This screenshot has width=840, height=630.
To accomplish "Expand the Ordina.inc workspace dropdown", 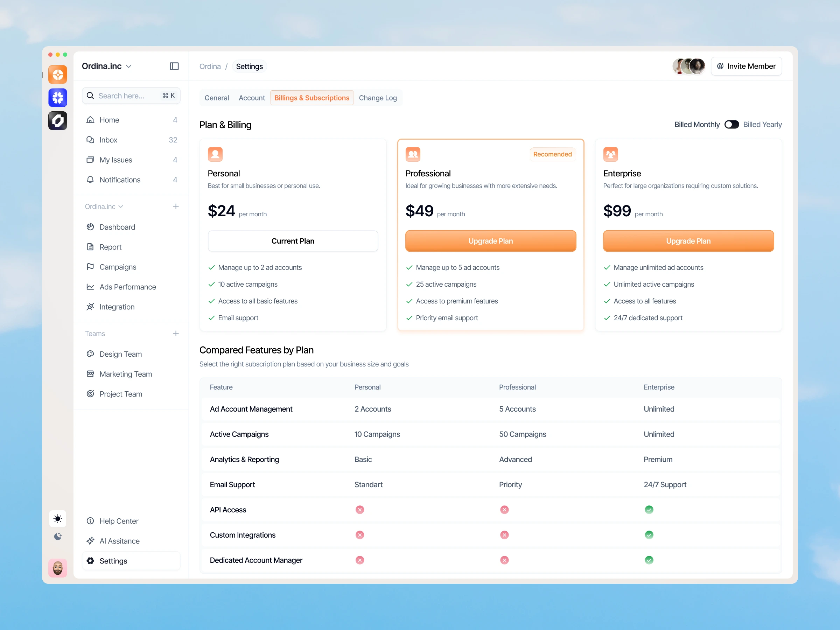I will tap(107, 66).
